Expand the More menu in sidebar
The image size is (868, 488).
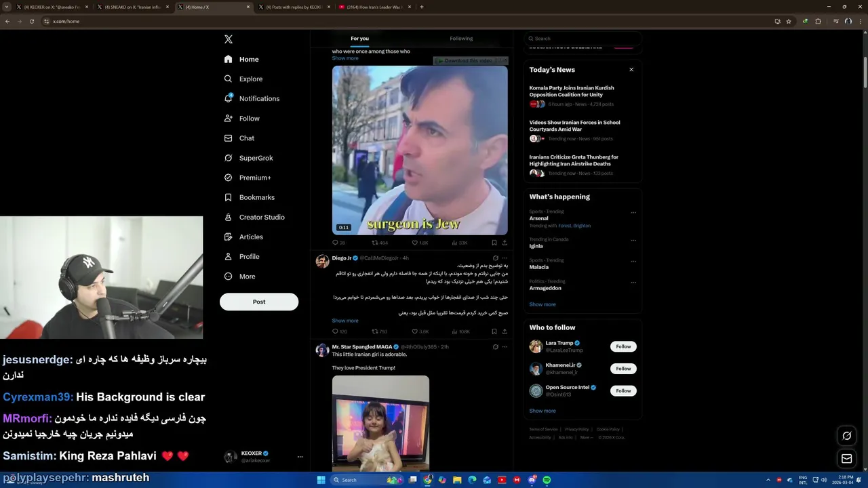point(240,276)
